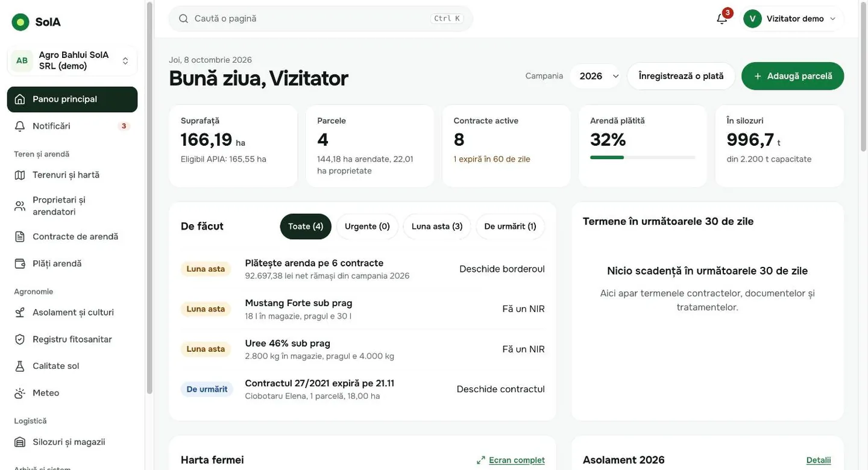Click the SolA logo icon
This screenshot has width=868, height=470.
coord(20,22)
